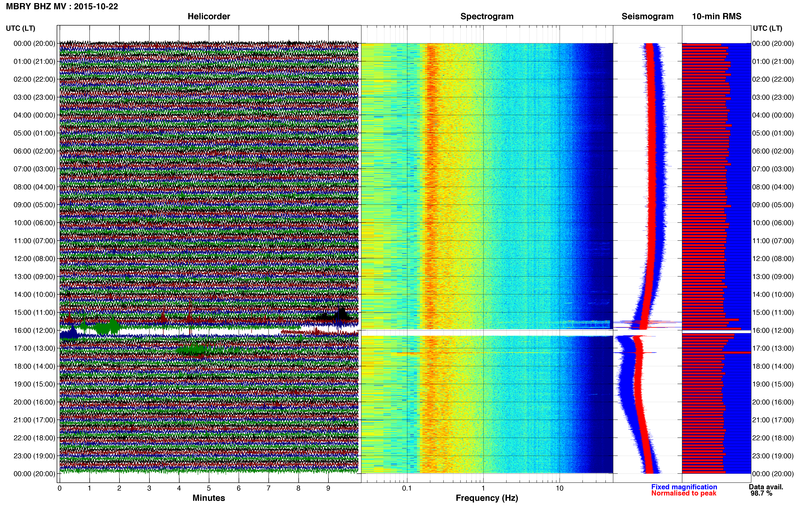Select the Helicorder-side "01:00 (21:00)" time label

click(34, 62)
